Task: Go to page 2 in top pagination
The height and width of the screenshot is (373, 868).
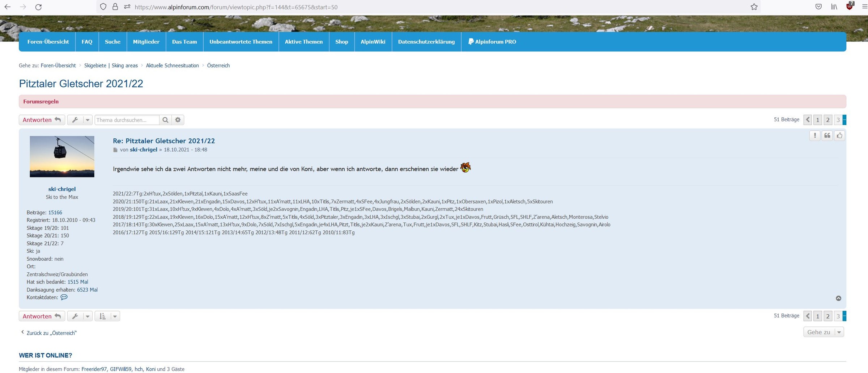Action: point(827,120)
